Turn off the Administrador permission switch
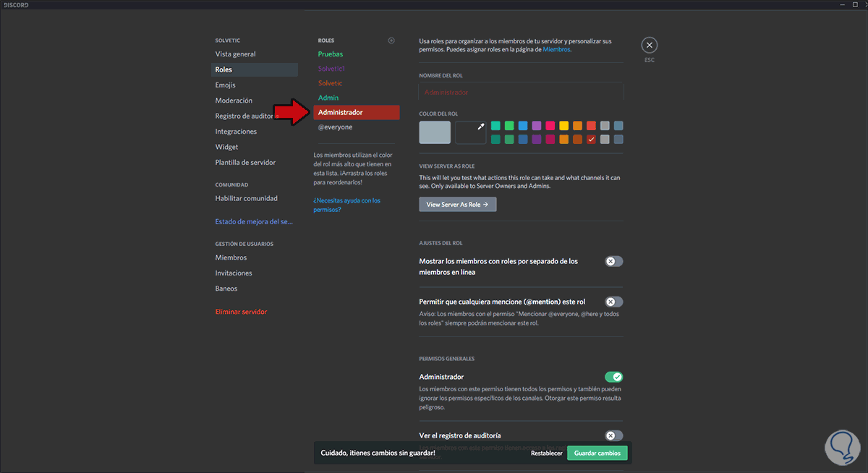The image size is (868, 473). [x=614, y=377]
